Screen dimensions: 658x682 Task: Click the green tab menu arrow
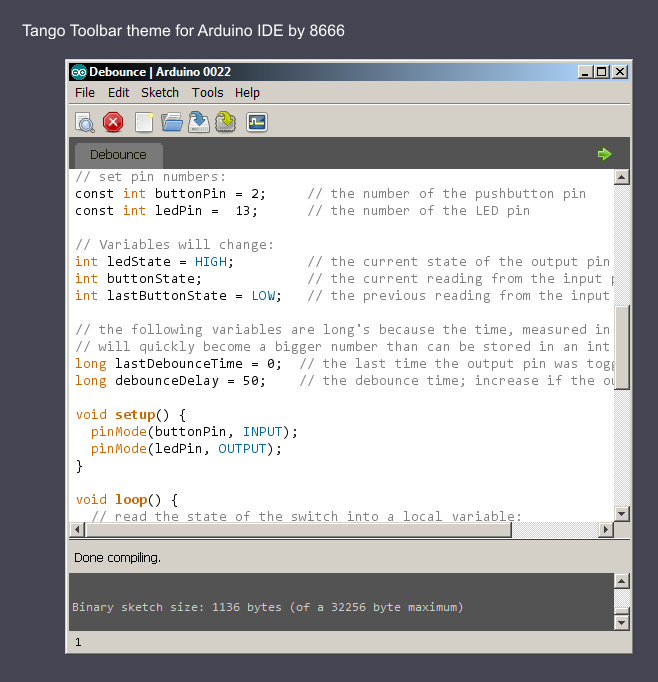(604, 154)
